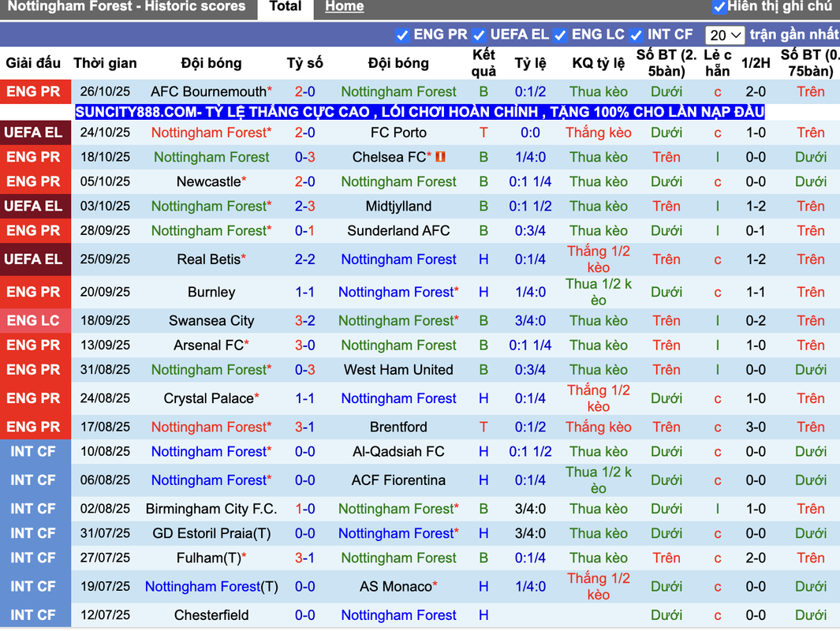Open Chelsea FC team link

click(389, 157)
